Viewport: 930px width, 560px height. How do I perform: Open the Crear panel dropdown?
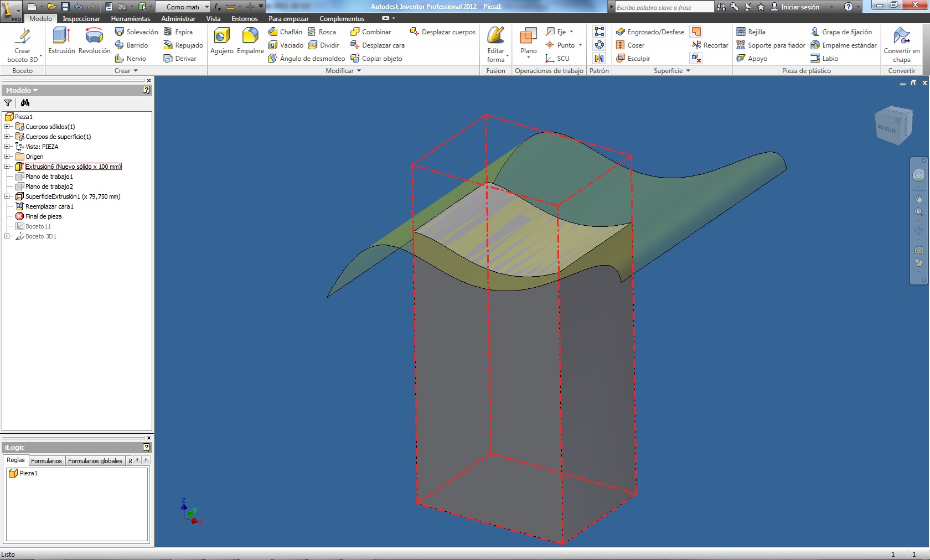point(126,71)
